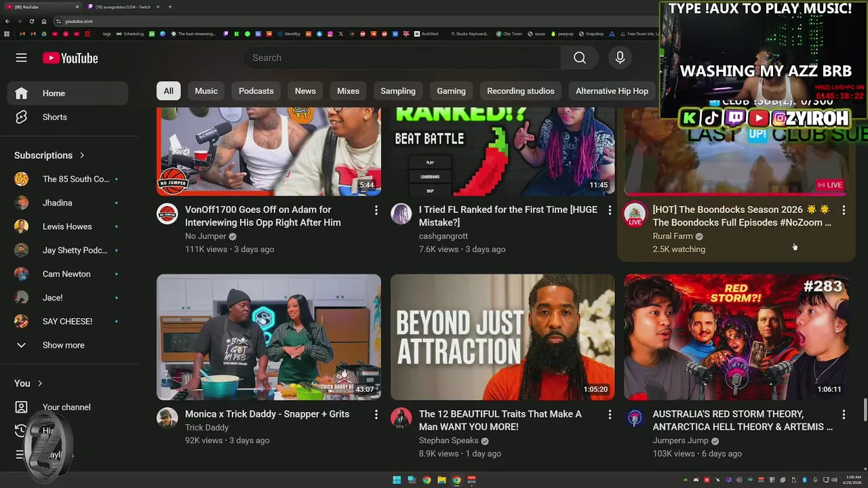Click the page vertical scrollbar
Viewport: 868px width, 488px height.
click(x=865, y=410)
